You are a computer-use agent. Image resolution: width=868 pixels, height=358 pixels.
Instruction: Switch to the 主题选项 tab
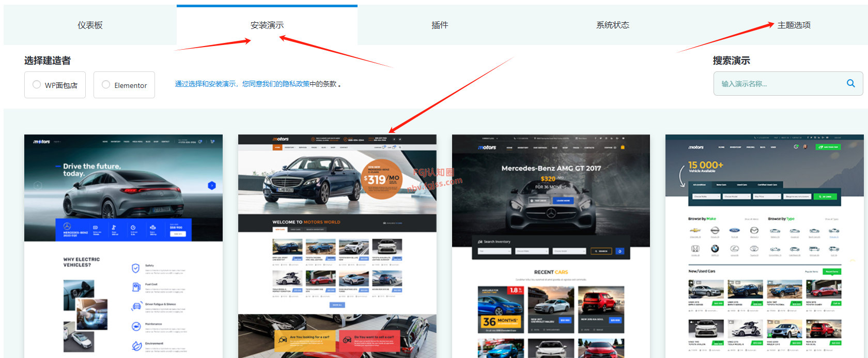pyautogui.click(x=794, y=25)
